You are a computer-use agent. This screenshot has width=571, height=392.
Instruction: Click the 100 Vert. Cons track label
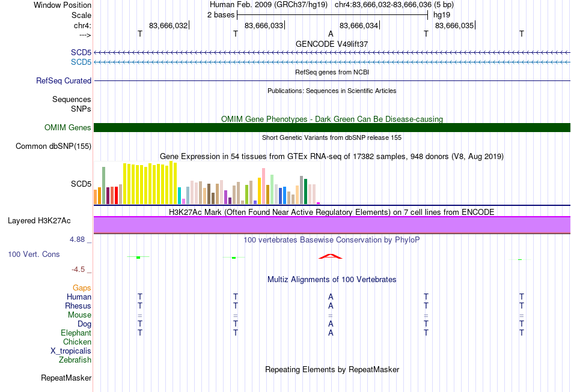(x=34, y=254)
